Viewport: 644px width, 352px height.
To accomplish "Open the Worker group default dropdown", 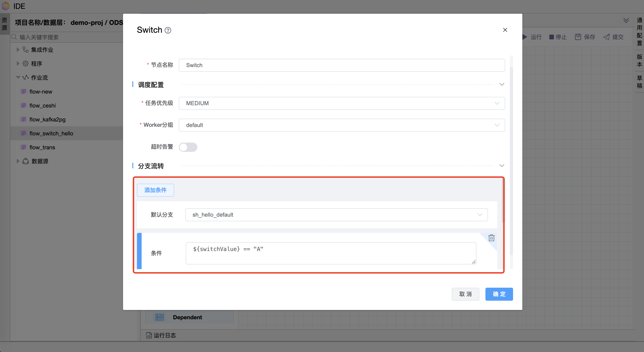I will (342, 125).
